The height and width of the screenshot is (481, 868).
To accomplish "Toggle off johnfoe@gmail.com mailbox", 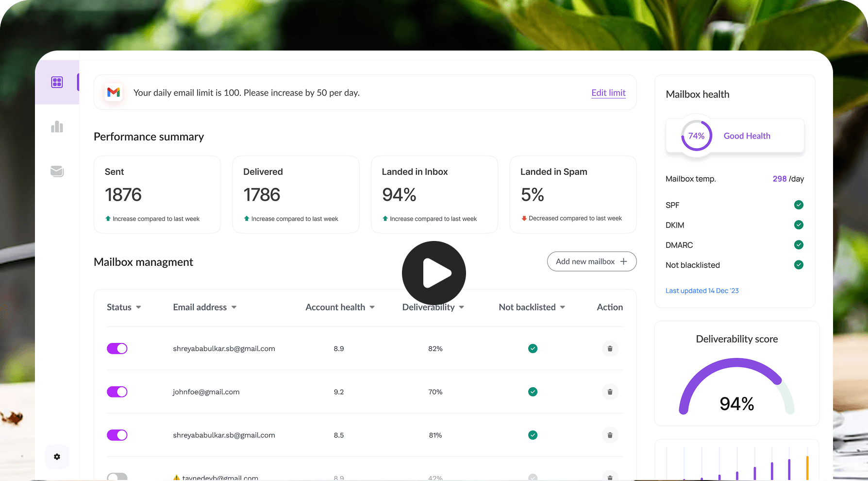I will tap(117, 392).
